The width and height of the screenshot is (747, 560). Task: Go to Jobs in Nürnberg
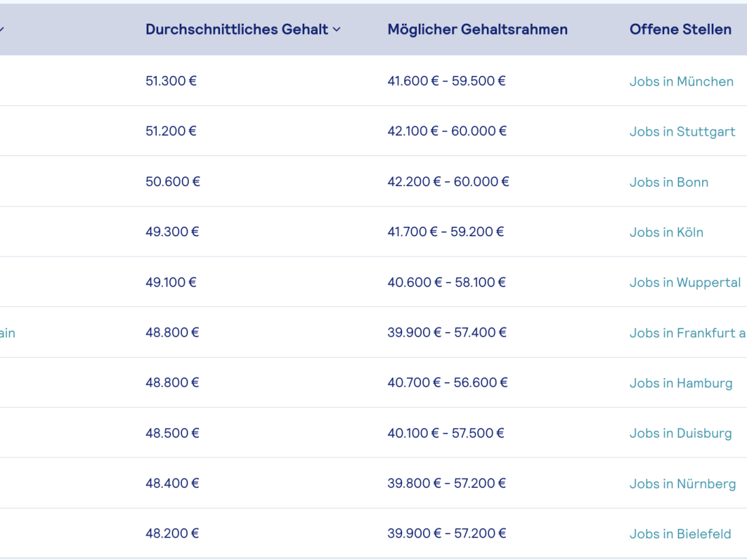point(682,483)
